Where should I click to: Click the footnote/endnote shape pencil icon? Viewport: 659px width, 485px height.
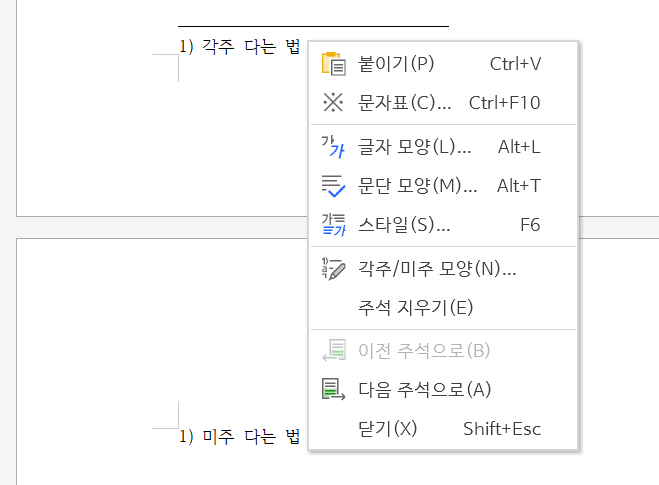[334, 269]
